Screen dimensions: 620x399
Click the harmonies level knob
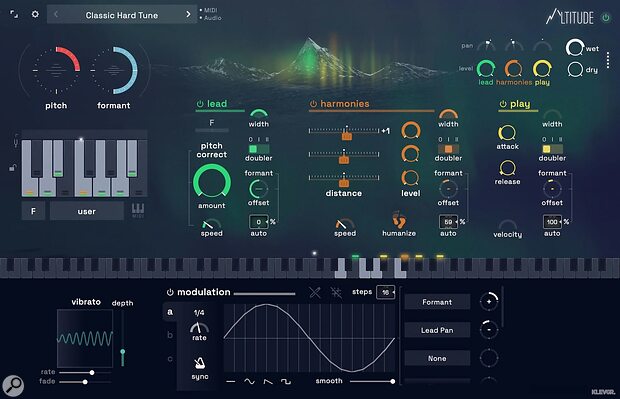coord(513,69)
